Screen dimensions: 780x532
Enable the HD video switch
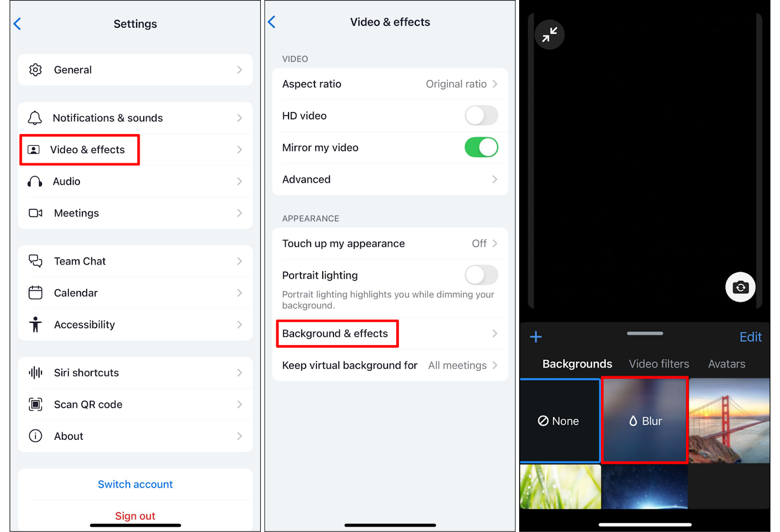(481, 116)
